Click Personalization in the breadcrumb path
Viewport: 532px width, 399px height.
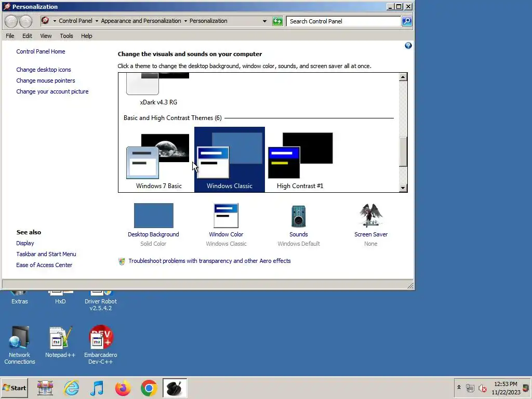click(208, 21)
